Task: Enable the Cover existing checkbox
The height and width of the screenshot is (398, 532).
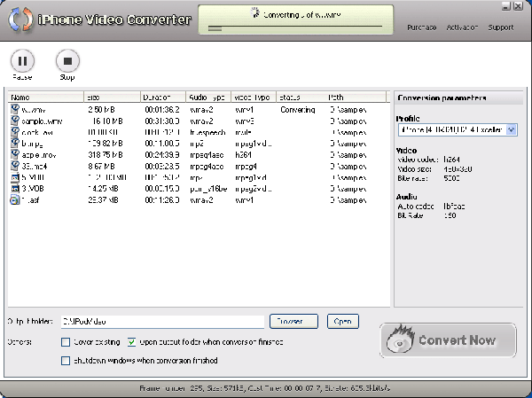Action: (66, 341)
